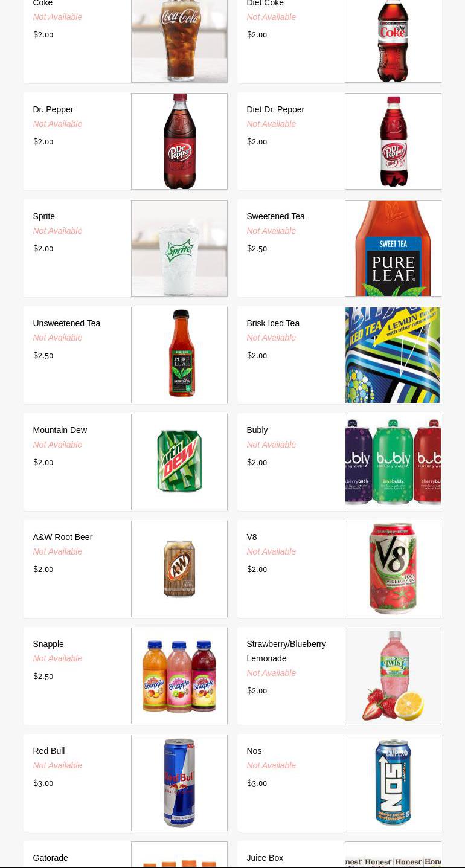Viewport: 465px width, 868px height.
Task: Open the Unsweetened Tea item title
Action: click(x=66, y=323)
